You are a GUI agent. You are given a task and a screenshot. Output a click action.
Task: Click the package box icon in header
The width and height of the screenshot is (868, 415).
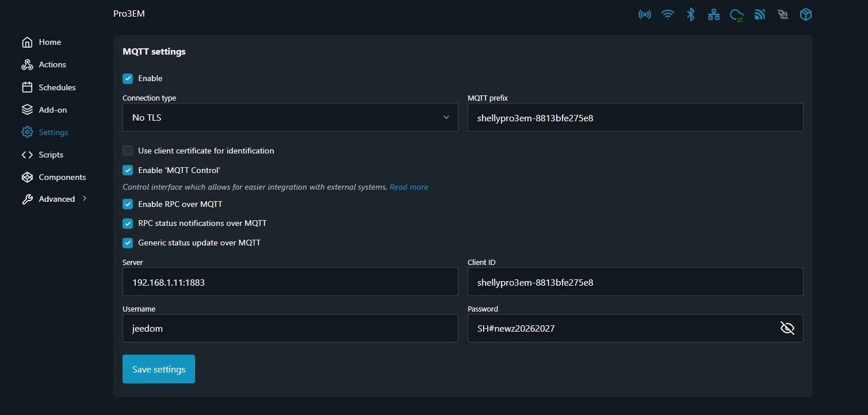[806, 15]
